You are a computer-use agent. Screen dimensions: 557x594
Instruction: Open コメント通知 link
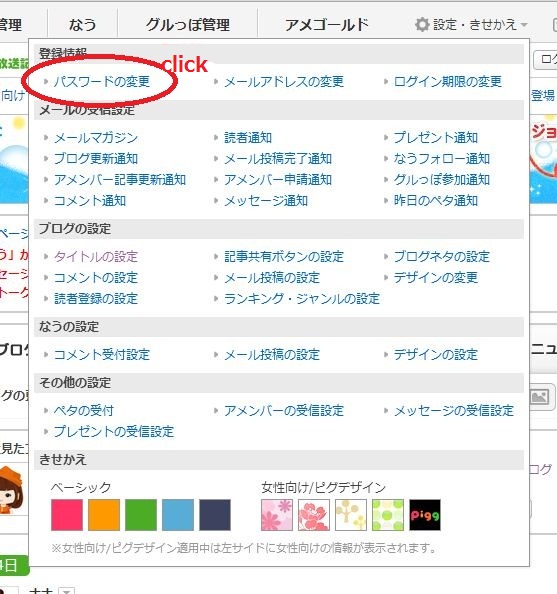[x=90, y=201]
